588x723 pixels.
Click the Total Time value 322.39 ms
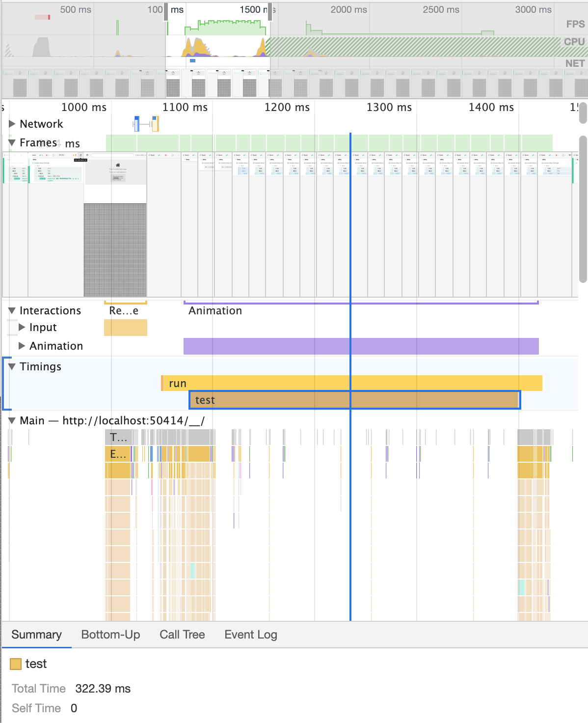point(103,689)
